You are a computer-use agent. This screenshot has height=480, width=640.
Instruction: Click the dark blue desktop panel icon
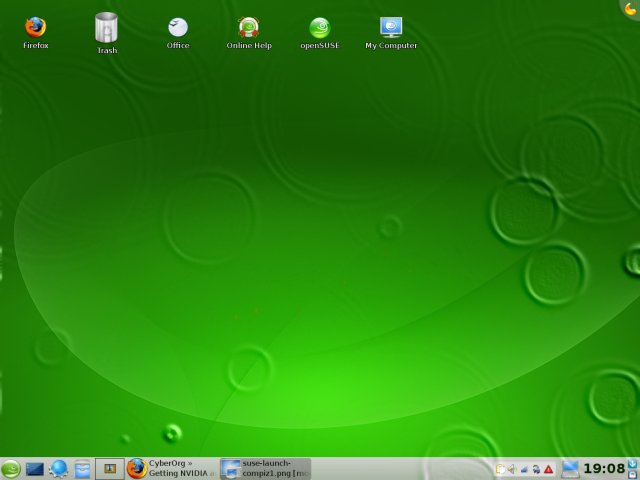(x=35, y=469)
